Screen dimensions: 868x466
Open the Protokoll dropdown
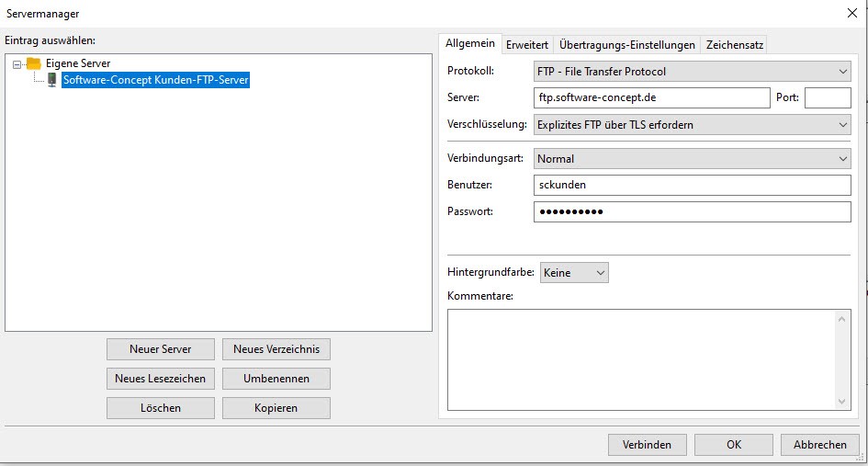point(692,71)
